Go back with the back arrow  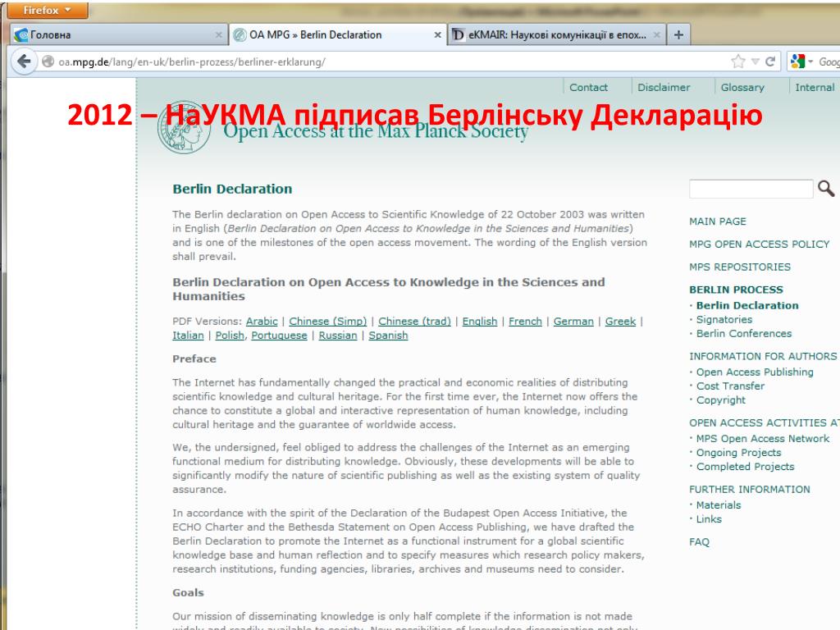pos(24,62)
